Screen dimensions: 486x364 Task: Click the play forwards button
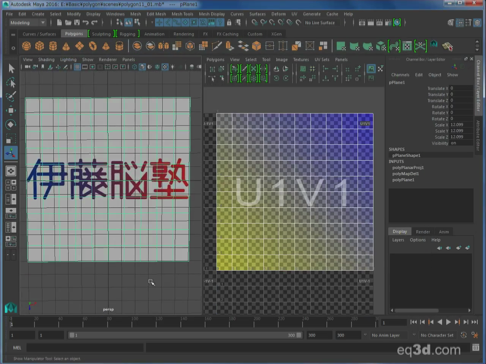click(448, 322)
